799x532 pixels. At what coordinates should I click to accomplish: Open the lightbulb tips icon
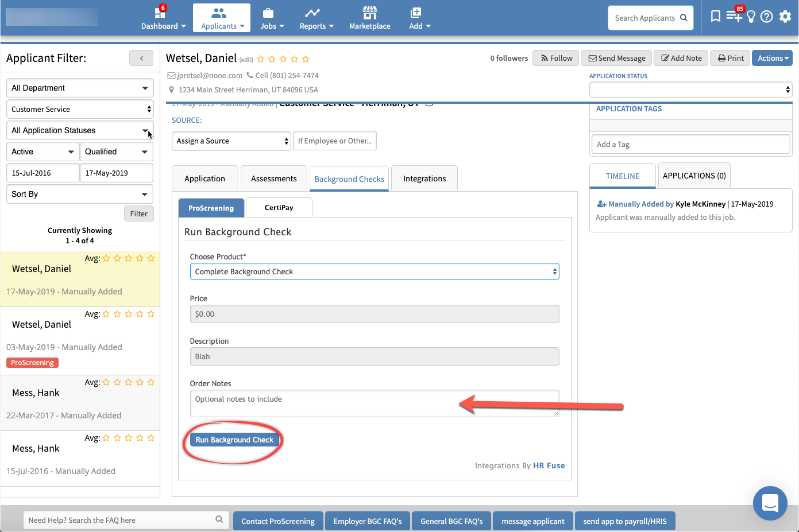pos(751,17)
